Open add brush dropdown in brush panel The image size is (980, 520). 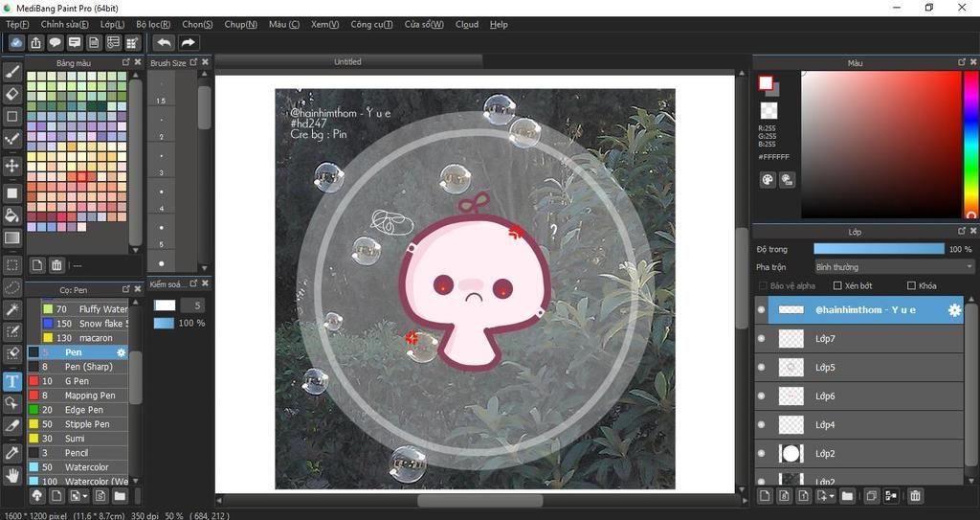click(84, 496)
